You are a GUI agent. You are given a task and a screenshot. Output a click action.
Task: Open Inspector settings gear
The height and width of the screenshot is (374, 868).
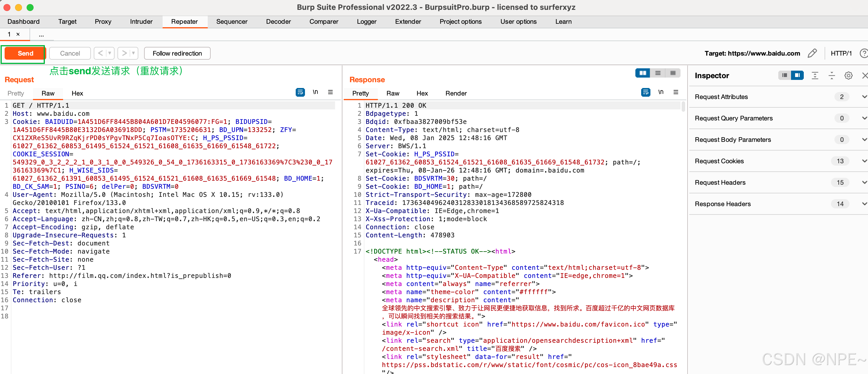[848, 76]
